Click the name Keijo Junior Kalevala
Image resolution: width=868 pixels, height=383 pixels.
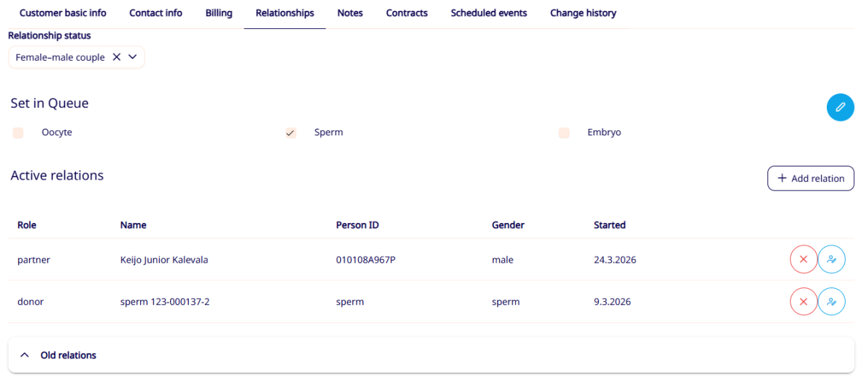tap(164, 260)
